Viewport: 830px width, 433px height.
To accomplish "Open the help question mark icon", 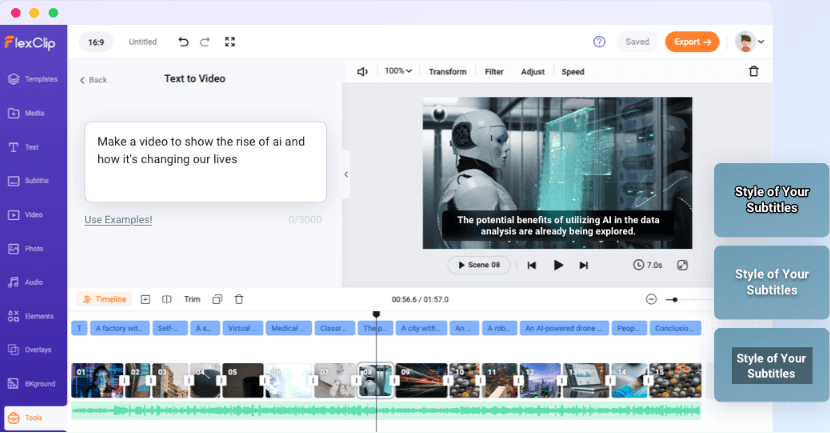I will point(599,42).
